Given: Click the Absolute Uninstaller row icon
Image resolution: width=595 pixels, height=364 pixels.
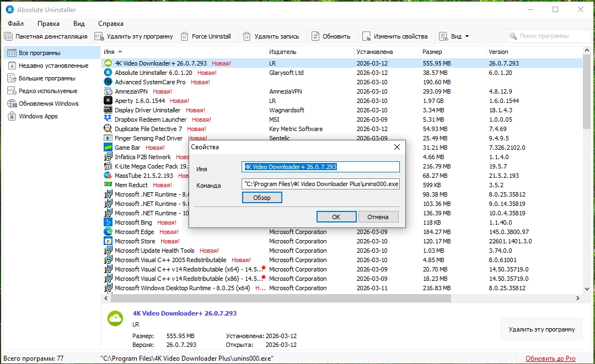Looking at the screenshot, I should [x=108, y=72].
